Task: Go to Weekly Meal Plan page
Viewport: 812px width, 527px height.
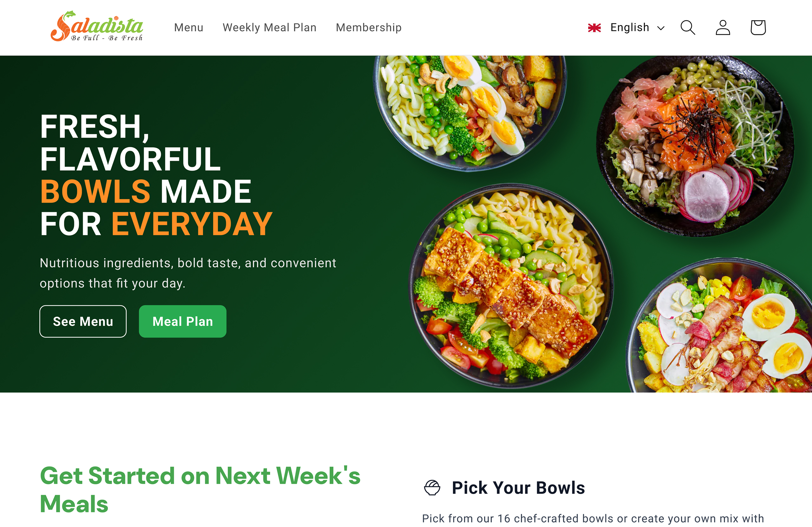Action: [270, 28]
